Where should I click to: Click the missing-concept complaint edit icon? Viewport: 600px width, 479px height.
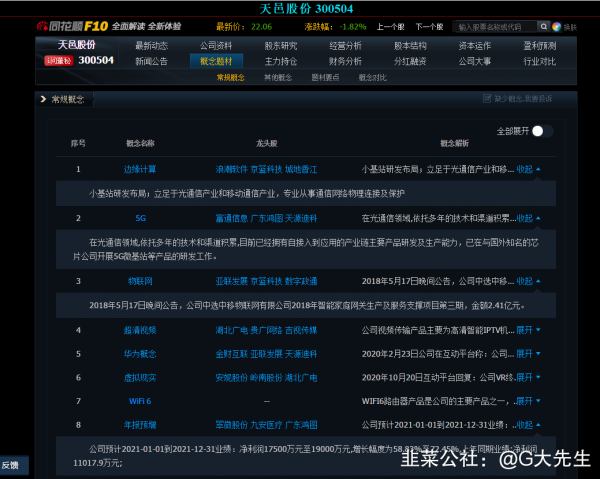pyautogui.click(x=487, y=99)
